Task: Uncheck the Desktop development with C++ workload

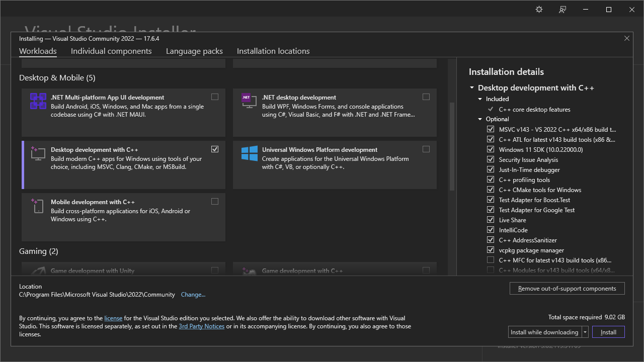Action: 215,149
